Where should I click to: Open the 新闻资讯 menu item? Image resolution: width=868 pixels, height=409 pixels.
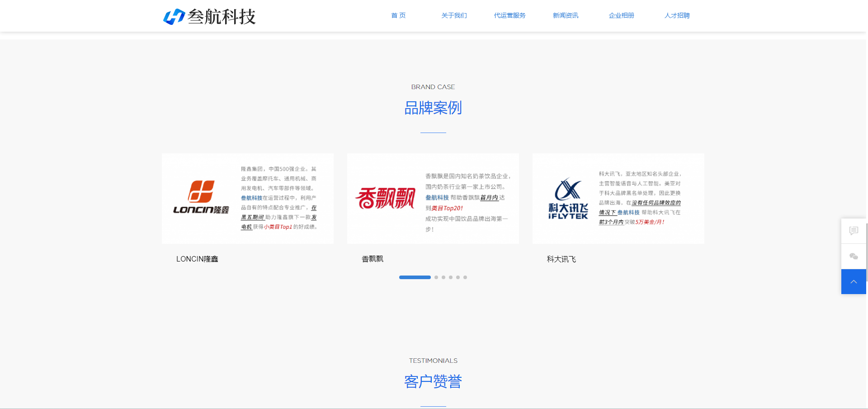566,15
